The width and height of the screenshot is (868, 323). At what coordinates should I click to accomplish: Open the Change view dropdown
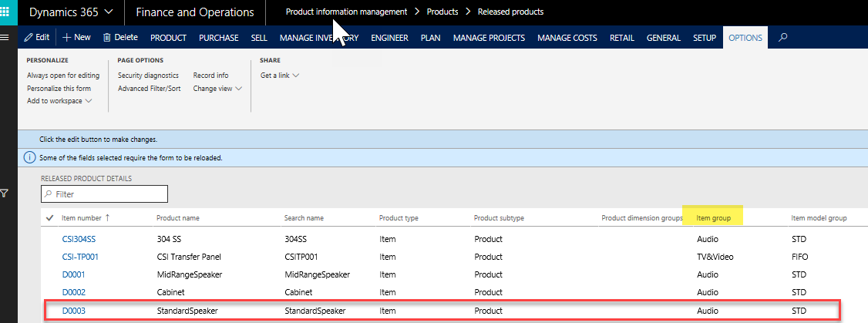[x=217, y=89]
